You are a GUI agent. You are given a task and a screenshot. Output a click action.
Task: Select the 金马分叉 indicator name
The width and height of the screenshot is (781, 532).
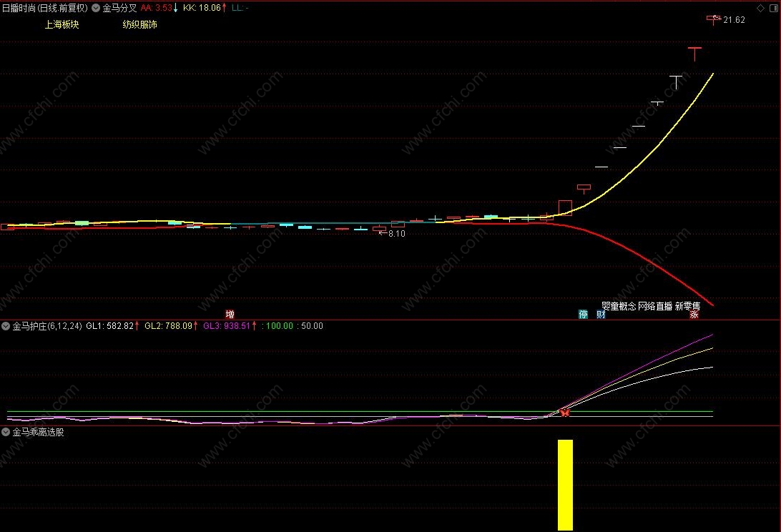[x=119, y=8]
